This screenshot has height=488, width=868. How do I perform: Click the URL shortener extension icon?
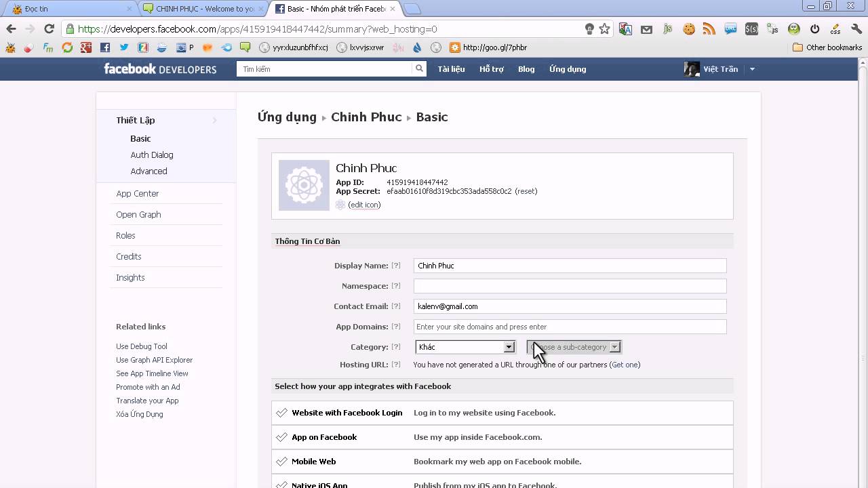click(x=730, y=29)
